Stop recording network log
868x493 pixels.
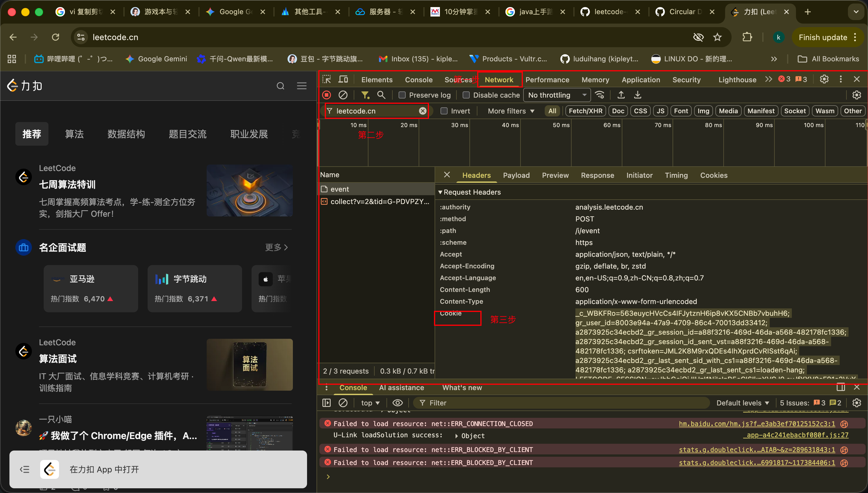[x=327, y=95]
